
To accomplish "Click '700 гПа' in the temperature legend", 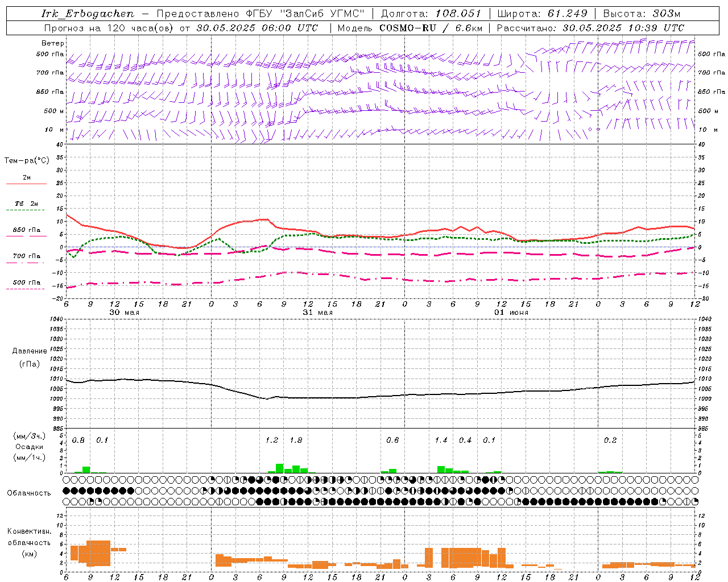I will pos(27,256).
